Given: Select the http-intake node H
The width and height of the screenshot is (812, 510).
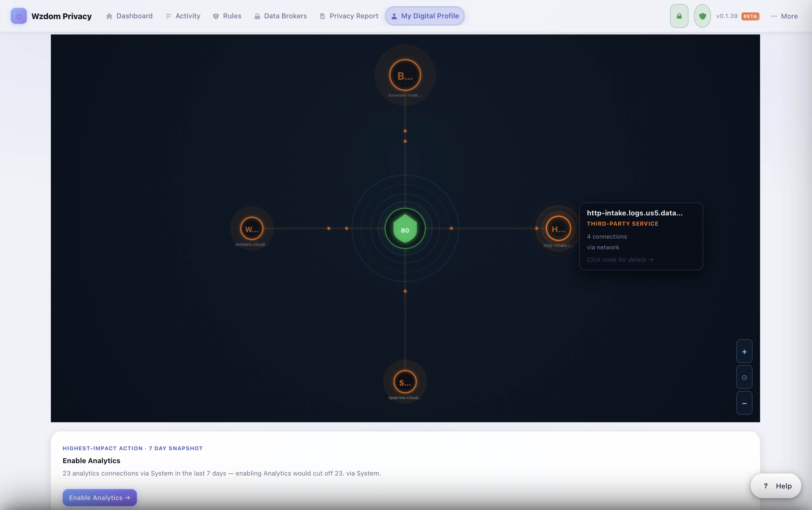Looking at the screenshot, I should [558, 229].
